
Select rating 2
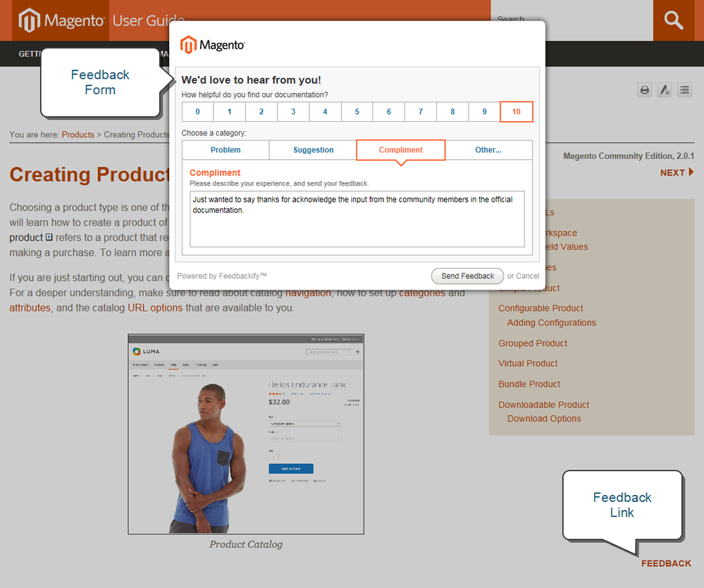point(261,112)
